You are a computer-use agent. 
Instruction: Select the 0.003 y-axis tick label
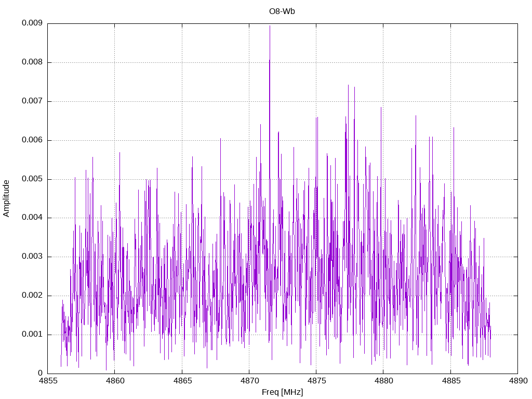32,257
